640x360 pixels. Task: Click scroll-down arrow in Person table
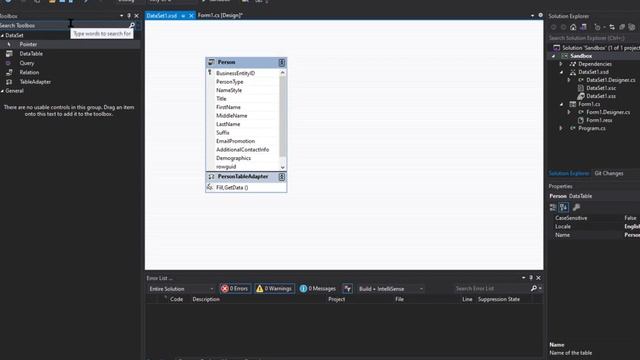click(282, 167)
